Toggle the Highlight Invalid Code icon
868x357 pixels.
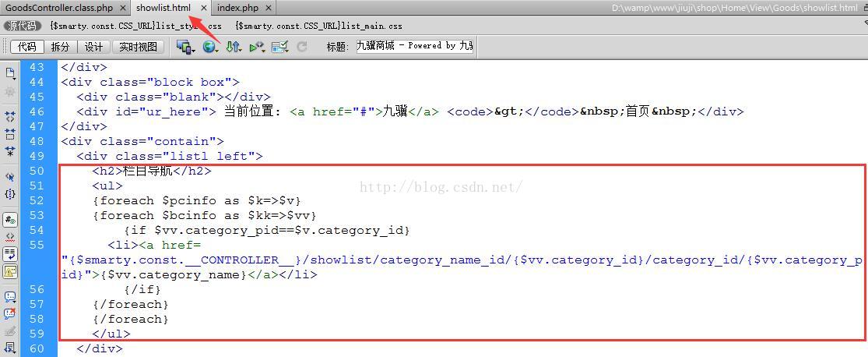[10, 237]
